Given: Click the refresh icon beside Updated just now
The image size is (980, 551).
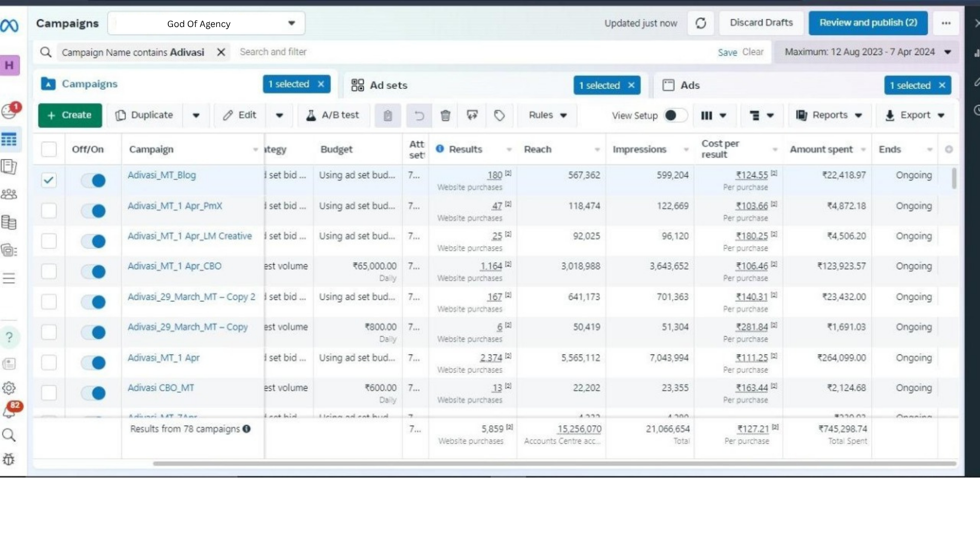Looking at the screenshot, I should (x=700, y=23).
